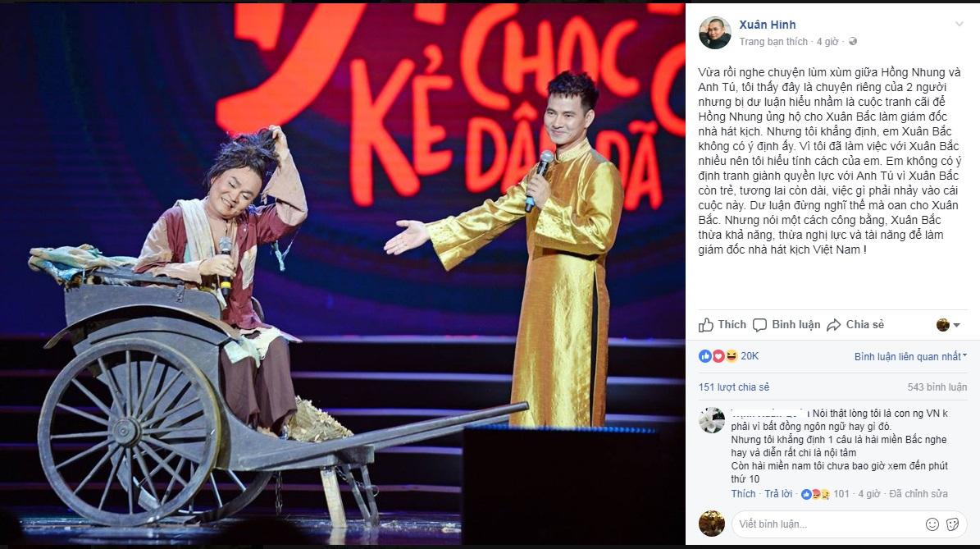Open the profile switcher dropdown beside Chia sẻ

[948, 324]
